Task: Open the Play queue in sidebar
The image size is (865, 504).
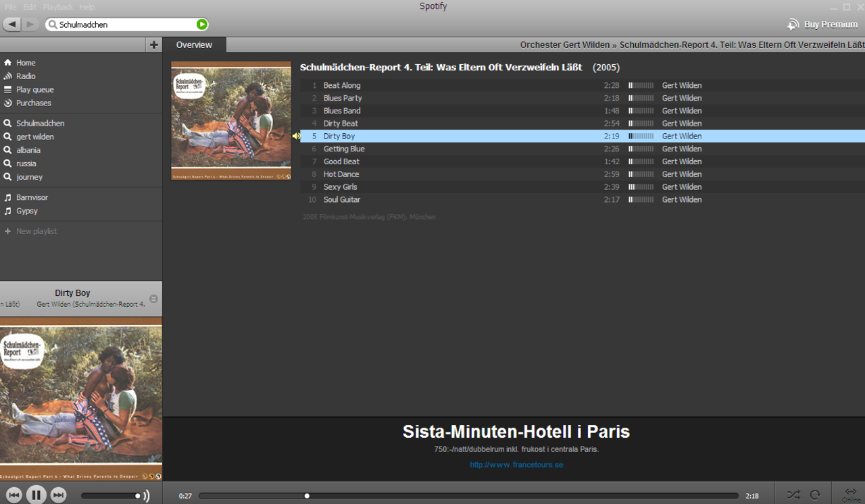Action: coord(34,90)
